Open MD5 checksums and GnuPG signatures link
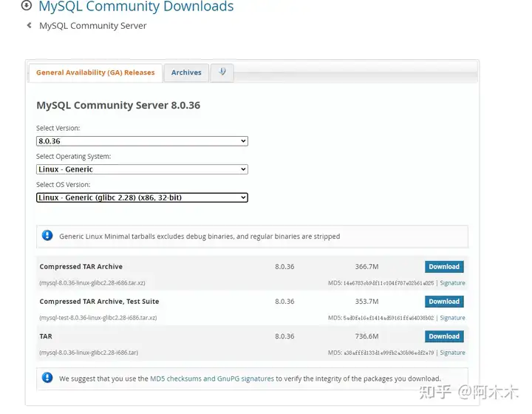Image resolution: width=532 pixels, height=414 pixels. [x=212, y=379]
